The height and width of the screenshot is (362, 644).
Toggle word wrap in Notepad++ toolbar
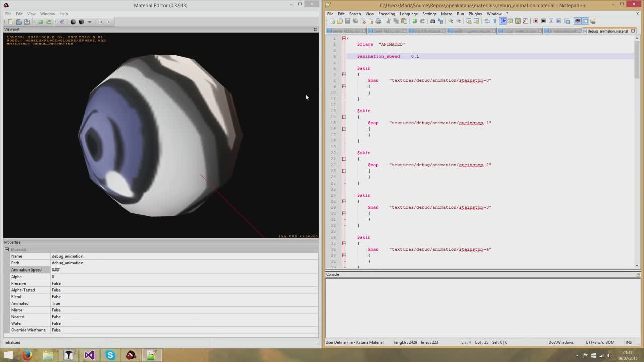(486, 21)
